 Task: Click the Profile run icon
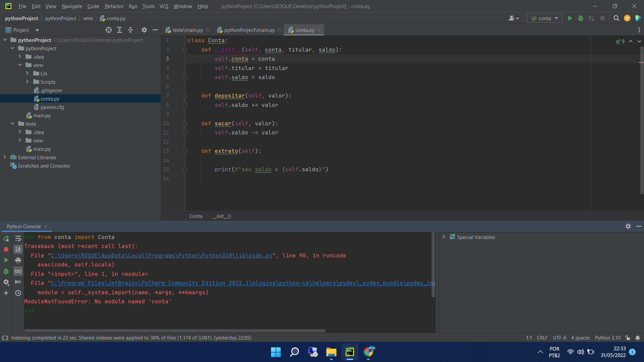tap(592, 18)
